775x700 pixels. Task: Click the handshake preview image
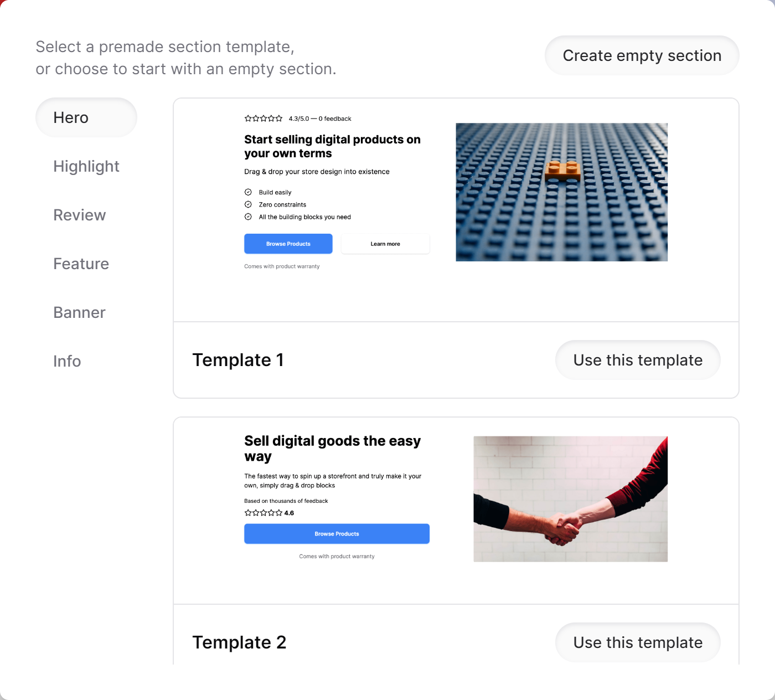pyautogui.click(x=570, y=499)
